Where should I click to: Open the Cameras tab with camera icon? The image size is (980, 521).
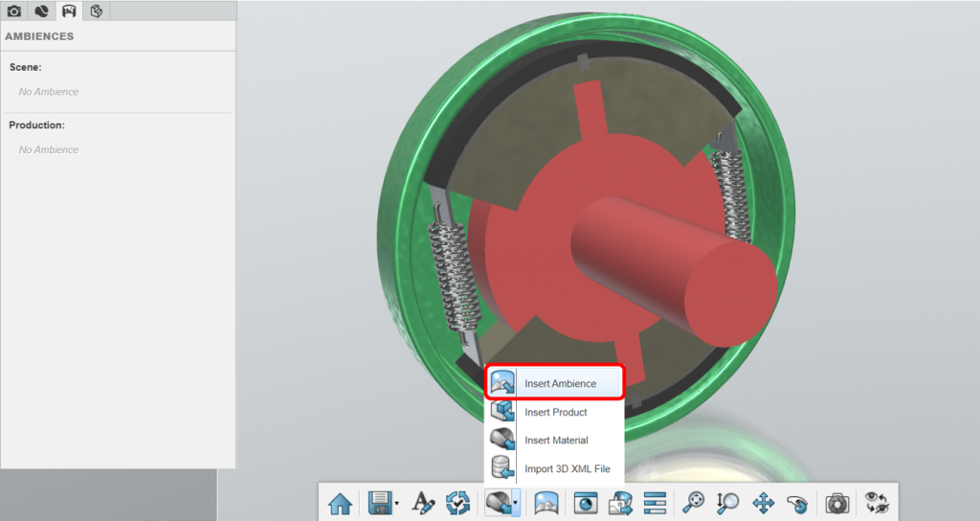point(13,11)
